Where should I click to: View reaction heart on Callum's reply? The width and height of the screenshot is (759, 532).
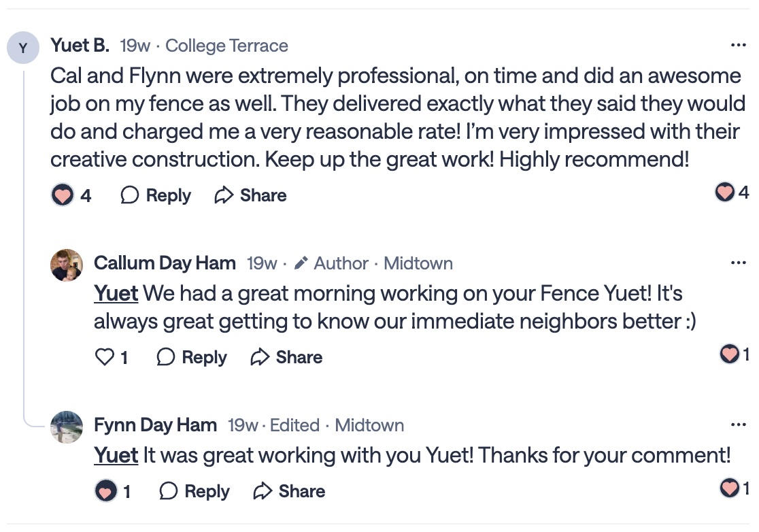(730, 354)
